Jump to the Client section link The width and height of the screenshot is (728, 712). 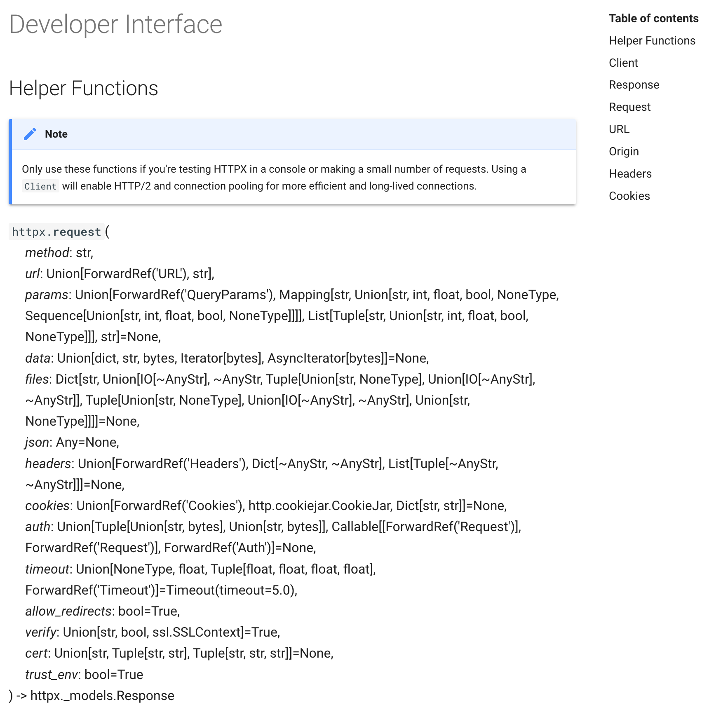[623, 63]
